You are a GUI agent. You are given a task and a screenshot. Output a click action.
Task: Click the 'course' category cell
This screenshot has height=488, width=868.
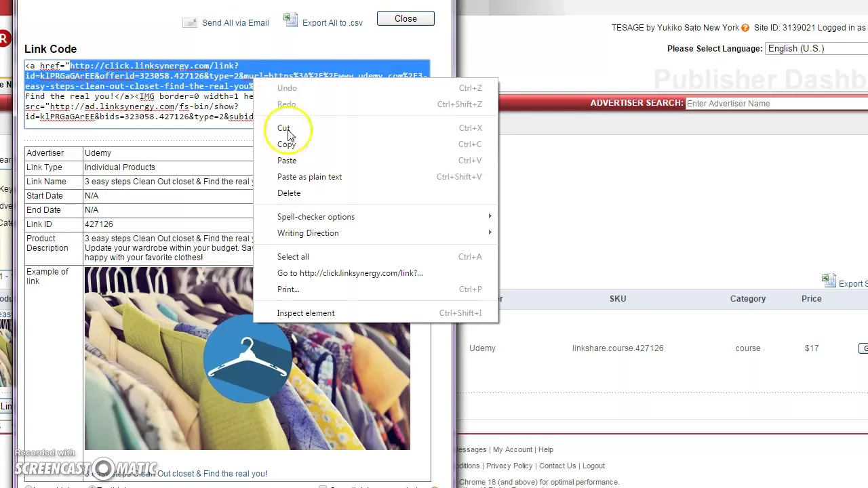748,348
